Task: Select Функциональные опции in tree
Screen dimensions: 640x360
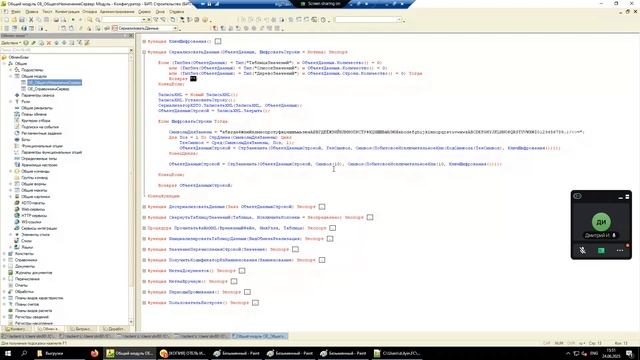Action: click(42, 146)
